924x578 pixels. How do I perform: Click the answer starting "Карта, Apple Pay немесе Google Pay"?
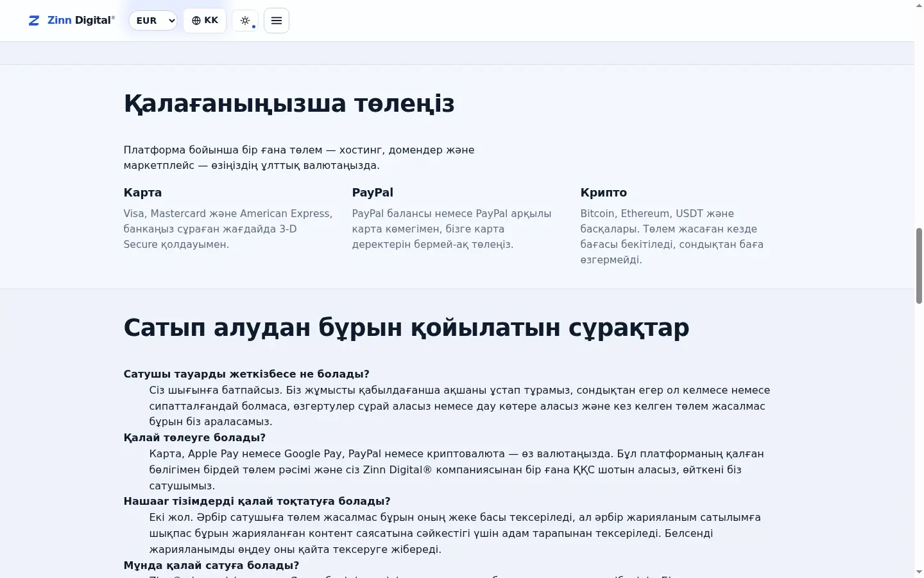456,469
